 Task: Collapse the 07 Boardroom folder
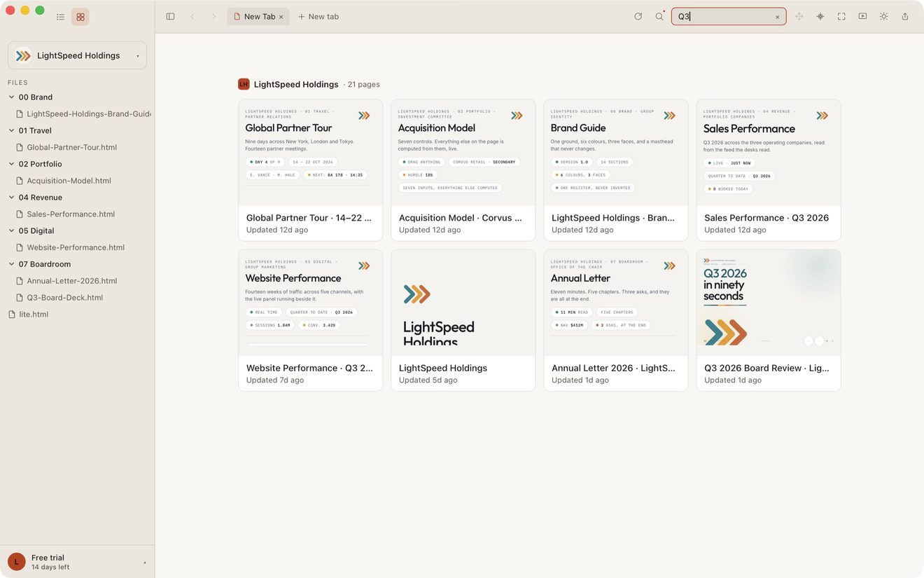point(11,264)
